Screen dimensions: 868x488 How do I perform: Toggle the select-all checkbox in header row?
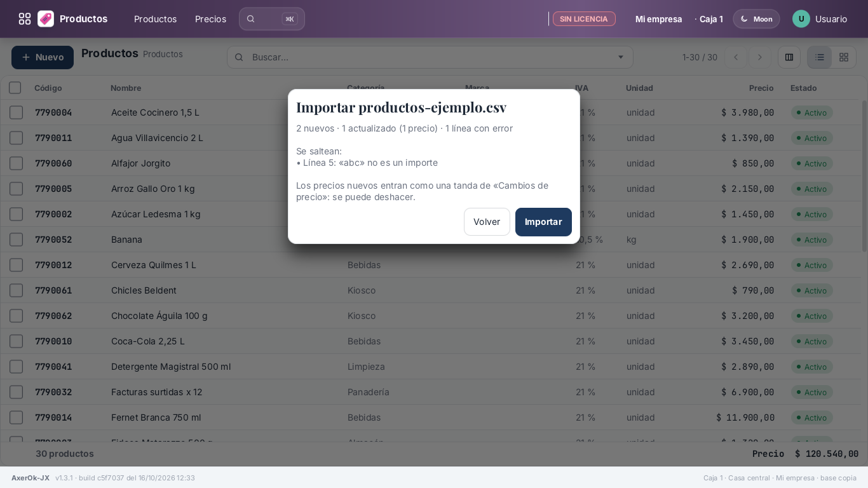click(x=15, y=88)
